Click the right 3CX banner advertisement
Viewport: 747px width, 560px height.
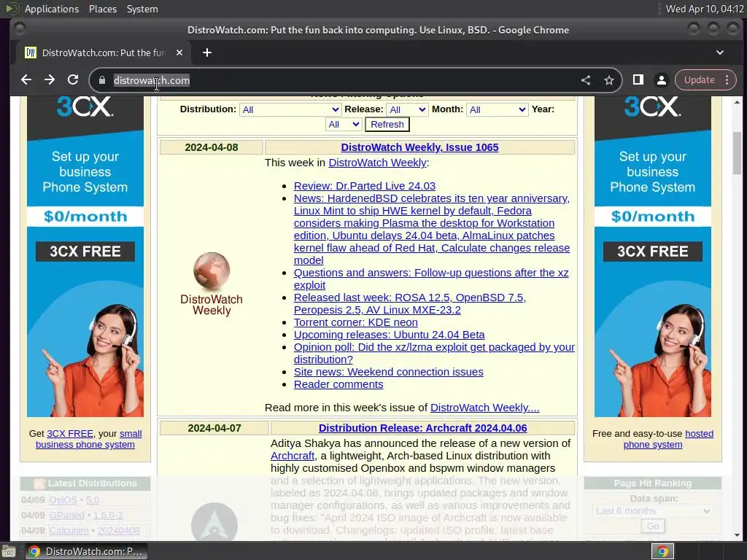[x=653, y=256]
